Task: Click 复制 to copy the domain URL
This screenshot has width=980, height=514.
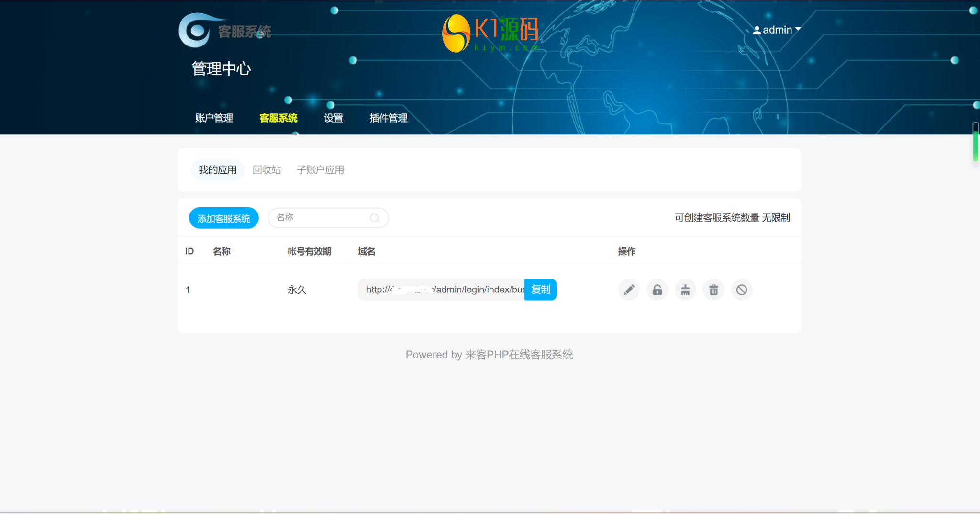Action: pos(540,290)
